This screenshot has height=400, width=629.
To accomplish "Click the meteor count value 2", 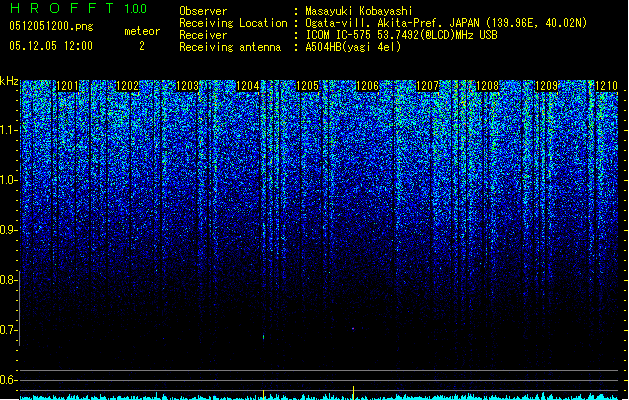I will 142,46.
